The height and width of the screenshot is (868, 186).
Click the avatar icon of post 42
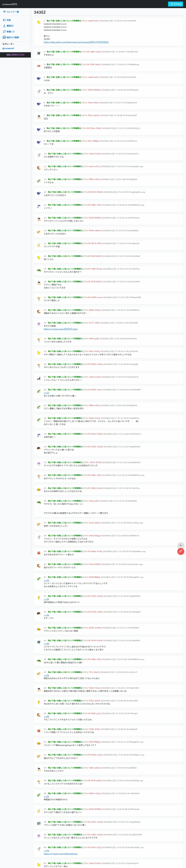39,597
